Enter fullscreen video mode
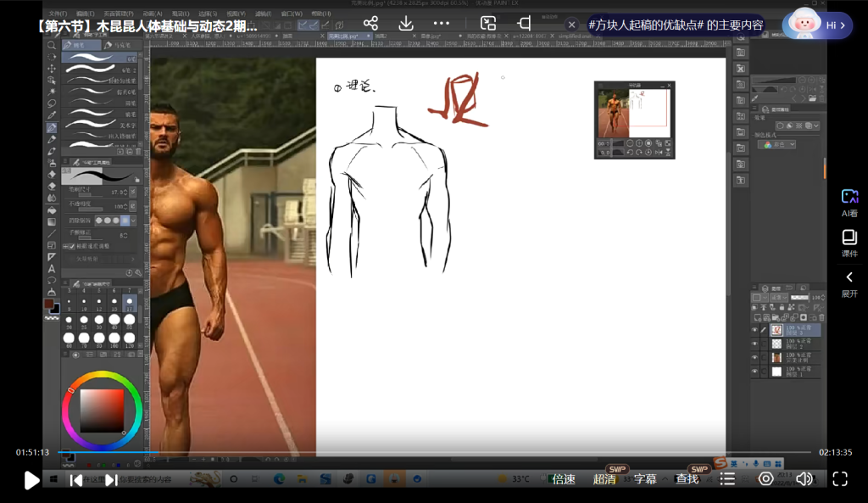The width and height of the screenshot is (868, 503). [x=839, y=479]
